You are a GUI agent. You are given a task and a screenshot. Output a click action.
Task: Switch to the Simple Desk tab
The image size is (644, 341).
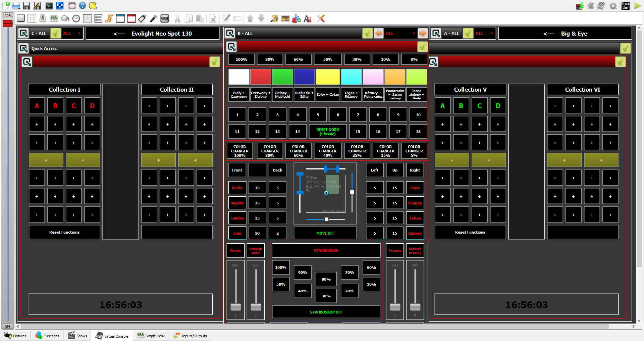coord(151,336)
